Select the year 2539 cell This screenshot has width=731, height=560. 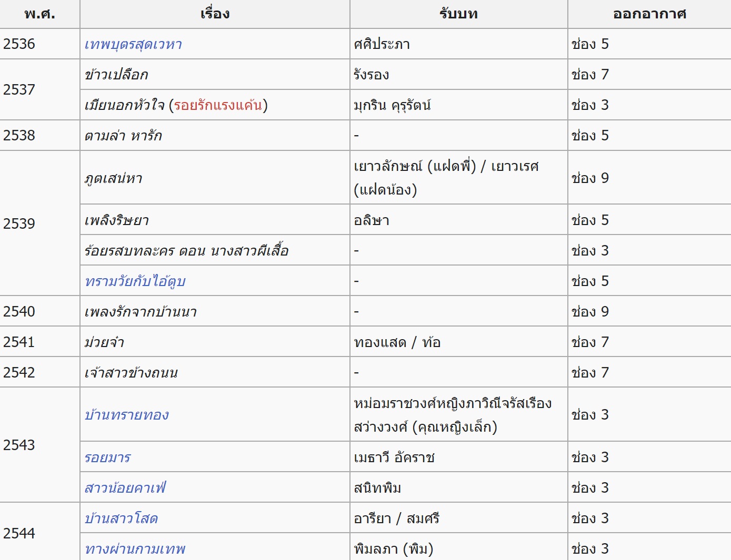(x=19, y=224)
